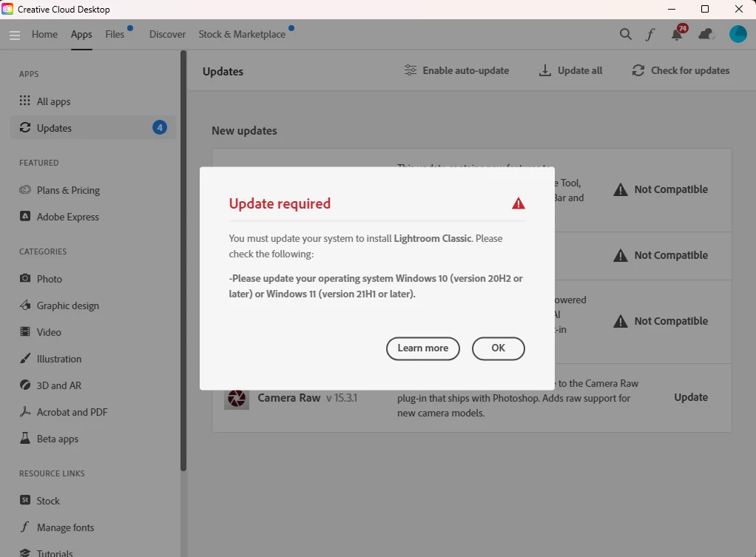This screenshot has height=557, width=756.
Task: Click the Check for updates refresh icon
Action: click(x=638, y=70)
